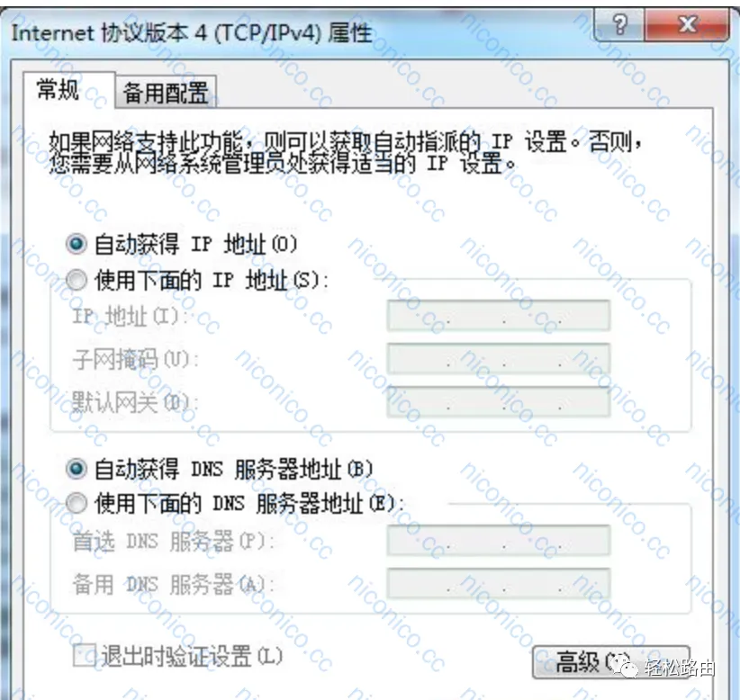Screen dimensions: 740x700
Task: Click the 默认网关(D) label text
Action: point(135,403)
